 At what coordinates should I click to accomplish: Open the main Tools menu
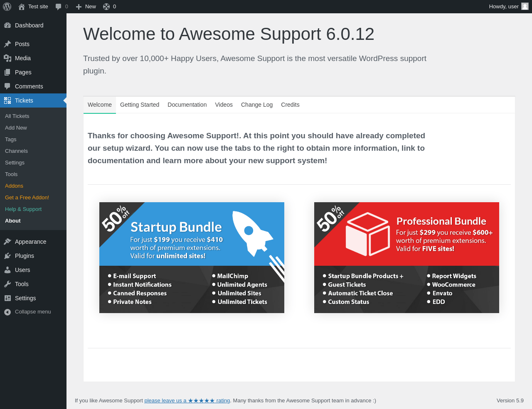tap(33, 284)
